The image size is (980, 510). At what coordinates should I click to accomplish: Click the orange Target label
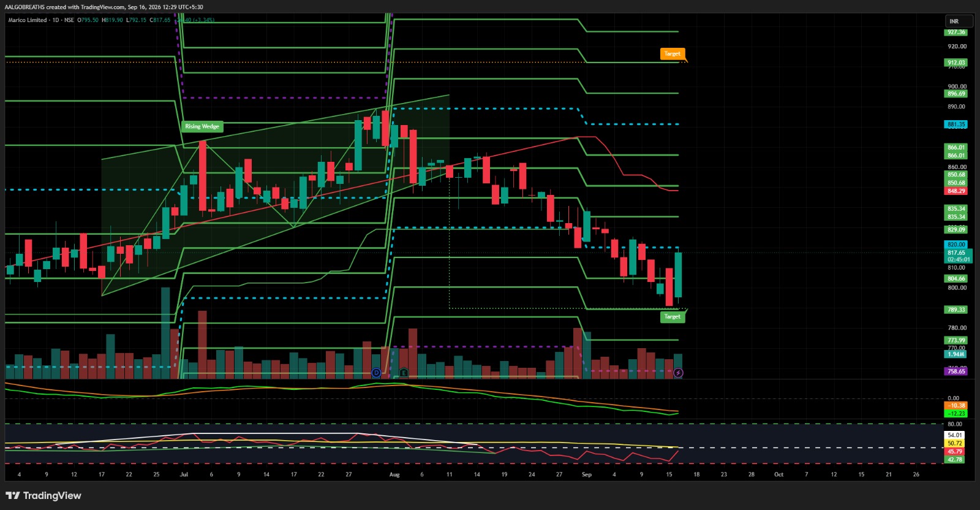[672, 54]
